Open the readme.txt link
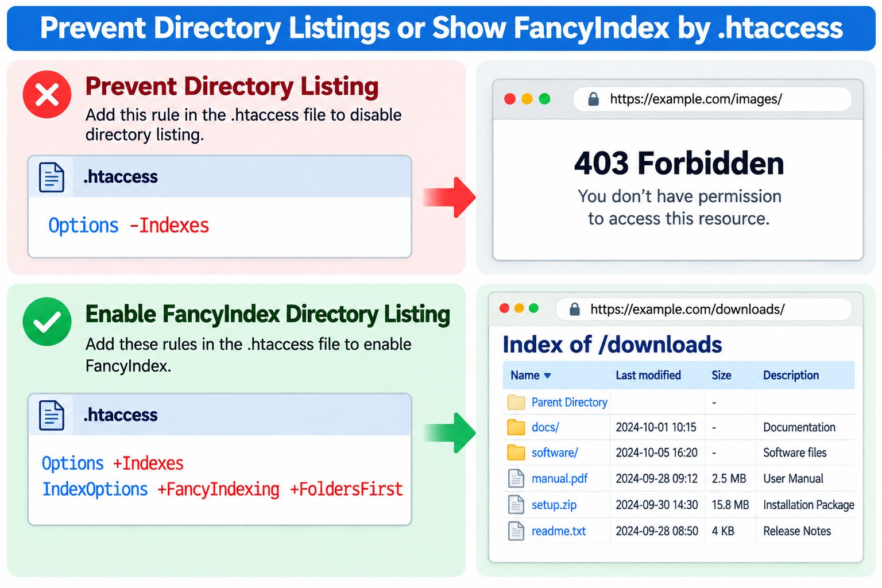The height and width of the screenshot is (588, 882). (x=559, y=531)
